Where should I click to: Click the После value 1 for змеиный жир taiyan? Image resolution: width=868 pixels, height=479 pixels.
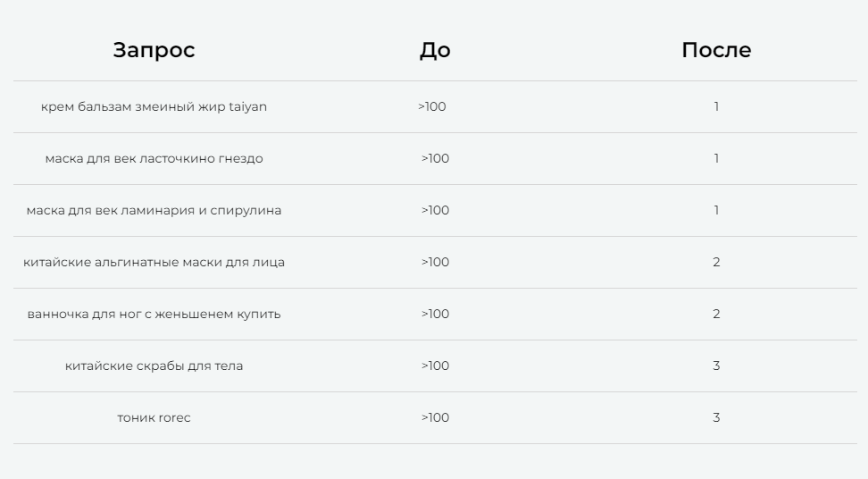pyautogui.click(x=716, y=106)
